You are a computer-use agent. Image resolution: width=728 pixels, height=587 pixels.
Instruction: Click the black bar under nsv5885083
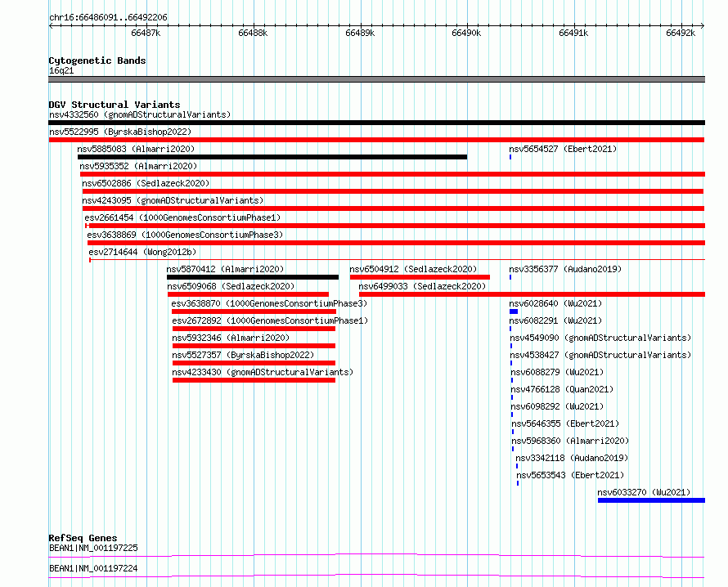pyautogui.click(x=272, y=157)
